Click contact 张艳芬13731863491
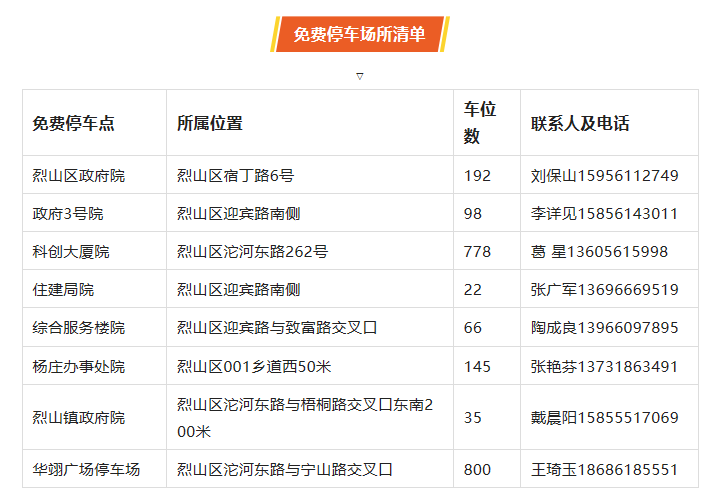This screenshot has width=722, height=501. [604, 366]
